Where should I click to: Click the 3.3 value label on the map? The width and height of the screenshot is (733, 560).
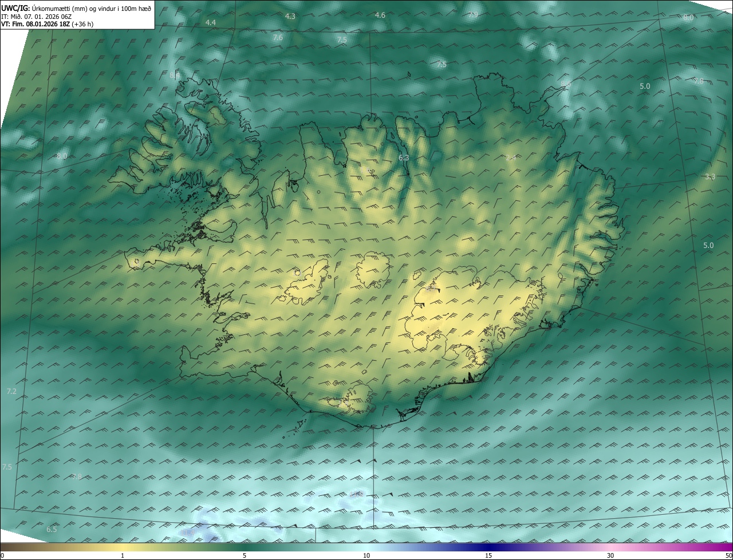[710, 176]
